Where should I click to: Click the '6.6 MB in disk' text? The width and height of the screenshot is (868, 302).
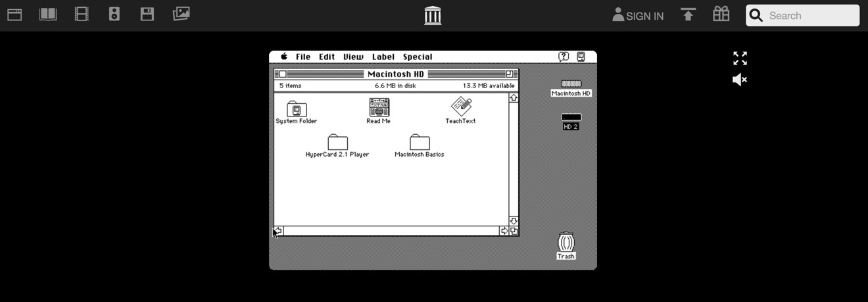395,86
